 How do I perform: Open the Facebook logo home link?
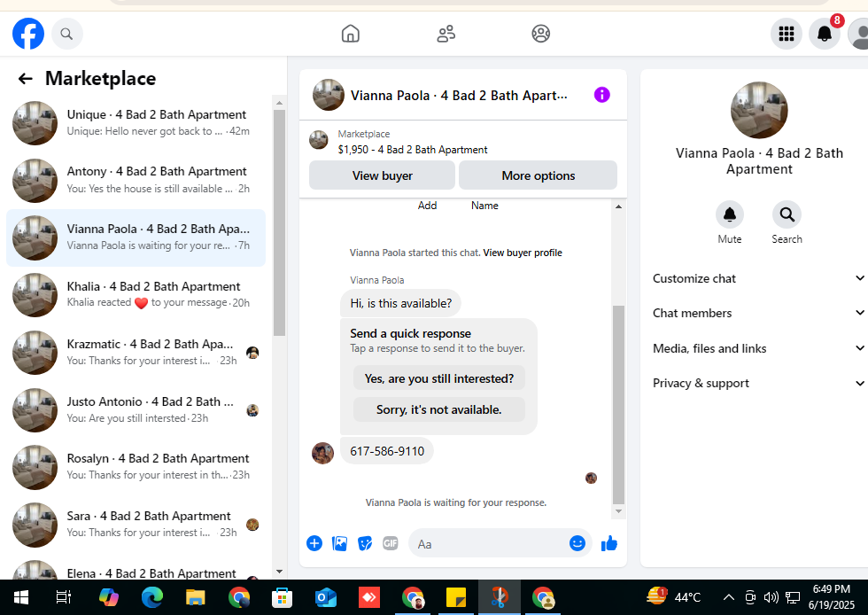tap(28, 34)
